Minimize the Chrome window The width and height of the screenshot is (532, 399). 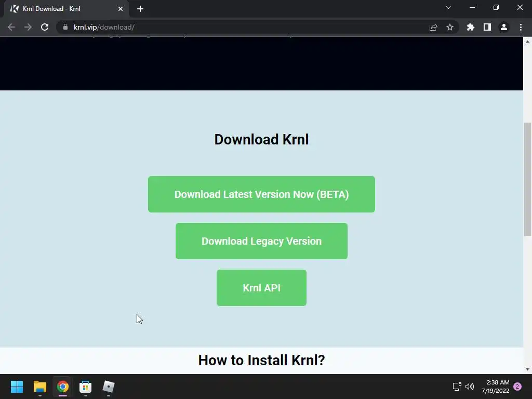tap(472, 7)
